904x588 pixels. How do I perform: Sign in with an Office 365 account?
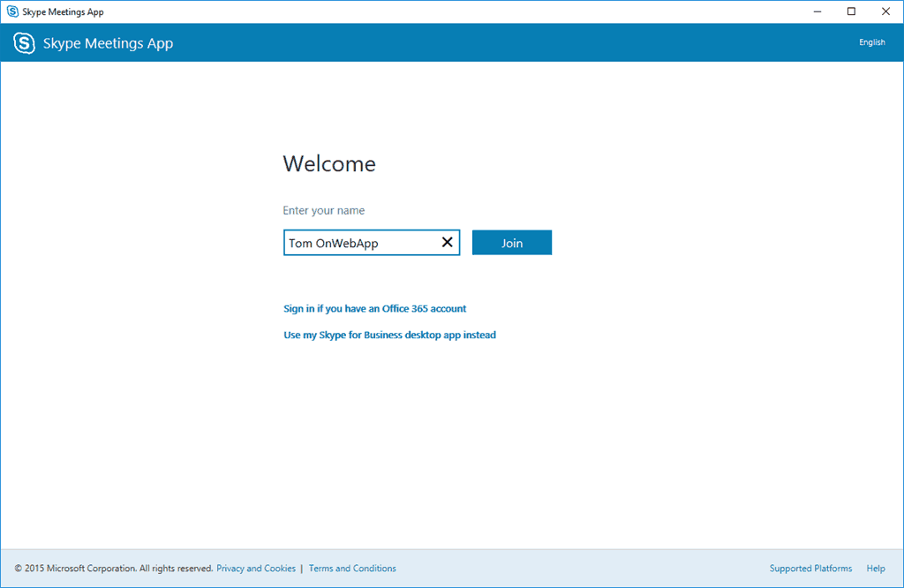click(374, 309)
